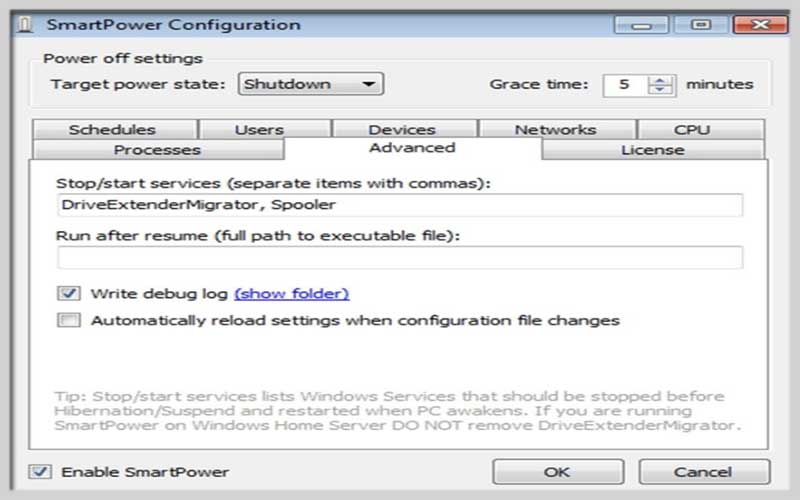Uncheck Enable SmartPower

pos(40,471)
